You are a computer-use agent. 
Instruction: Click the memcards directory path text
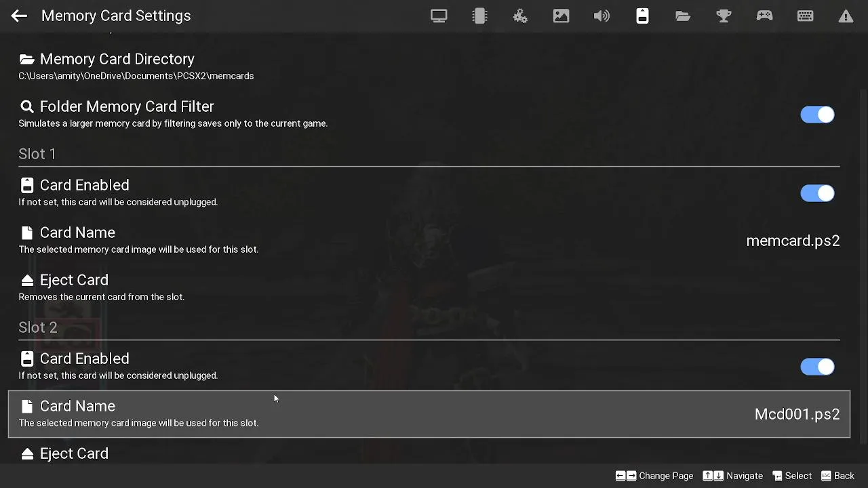136,76
